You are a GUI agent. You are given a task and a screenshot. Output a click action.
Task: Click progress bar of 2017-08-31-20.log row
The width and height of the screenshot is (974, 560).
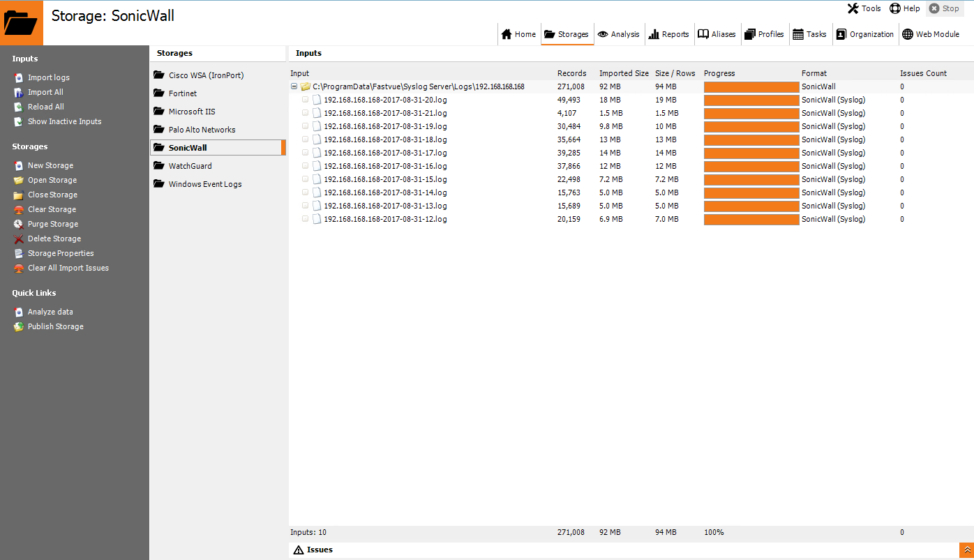click(751, 100)
